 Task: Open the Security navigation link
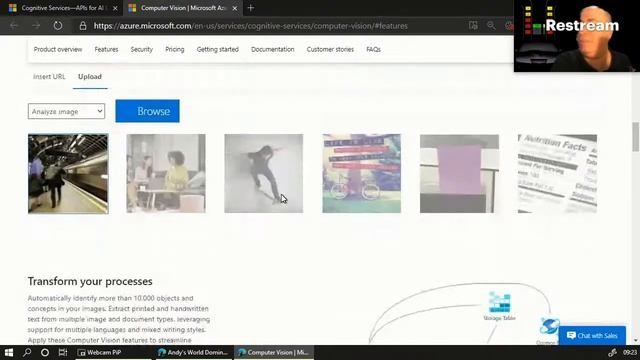click(x=142, y=49)
